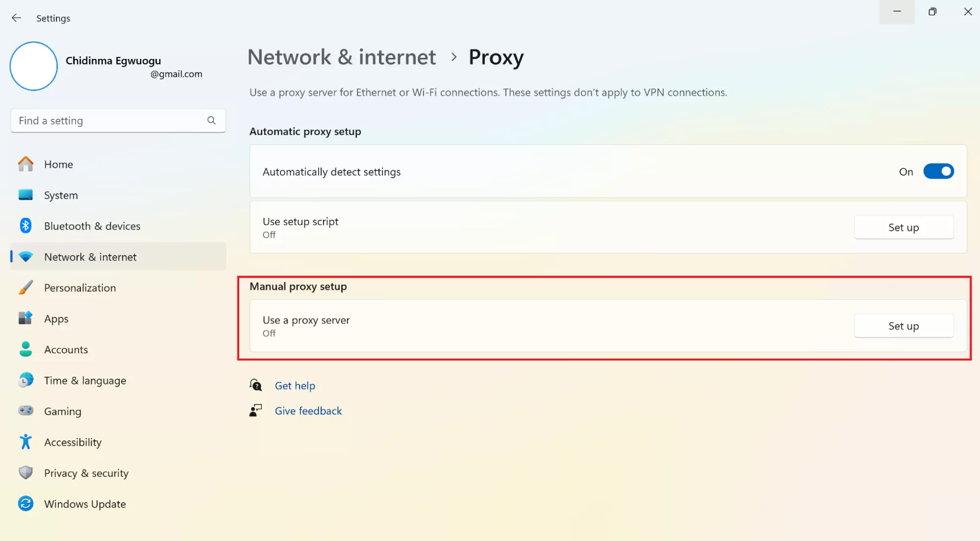Click the Accessibility figure icon

pos(25,442)
